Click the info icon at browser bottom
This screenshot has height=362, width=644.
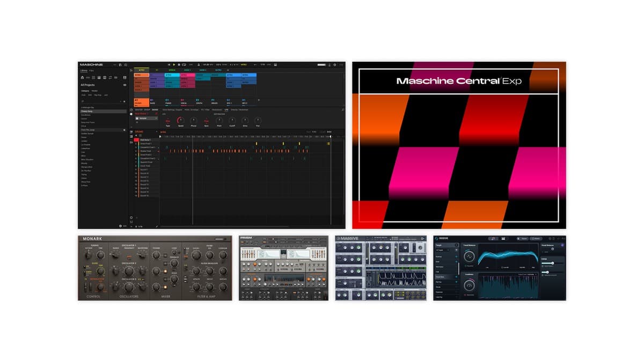pos(120,226)
